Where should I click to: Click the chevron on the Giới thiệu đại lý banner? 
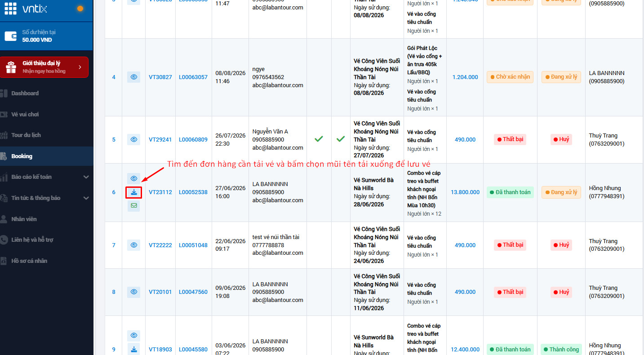tap(80, 67)
